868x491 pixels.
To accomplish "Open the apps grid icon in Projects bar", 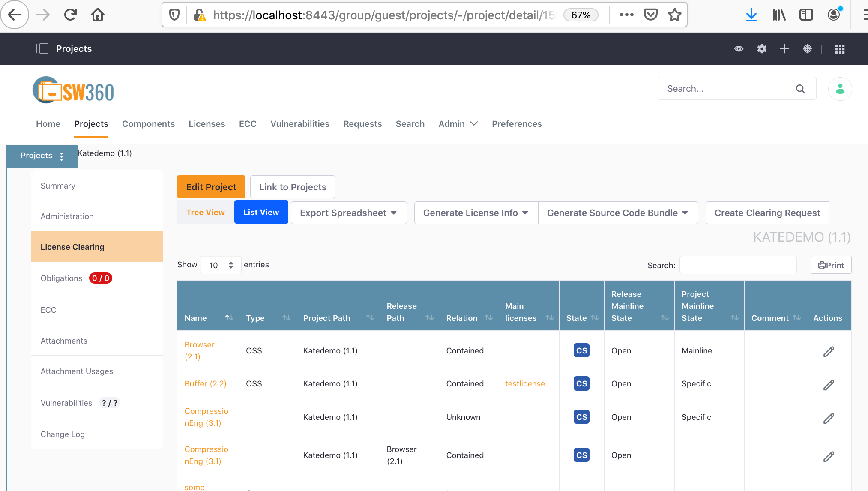I will coord(839,48).
